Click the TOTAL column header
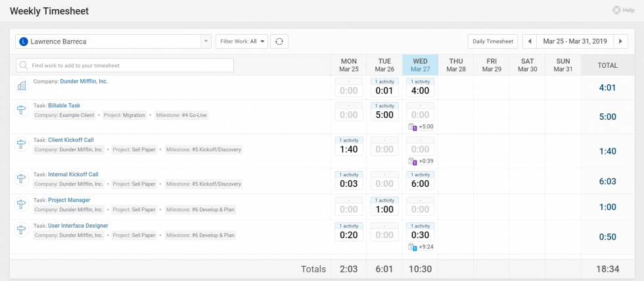Viewport: 644px width, 281px height. pos(607,65)
